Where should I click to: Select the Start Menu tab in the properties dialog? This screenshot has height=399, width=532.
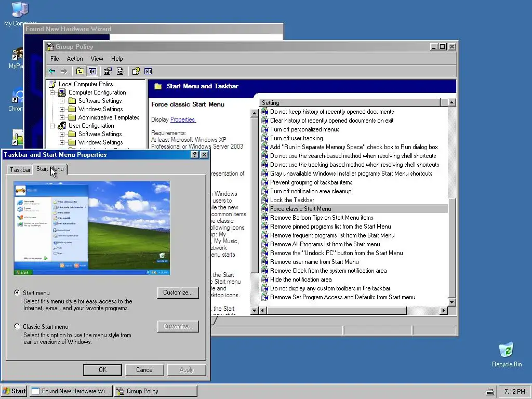click(50, 169)
